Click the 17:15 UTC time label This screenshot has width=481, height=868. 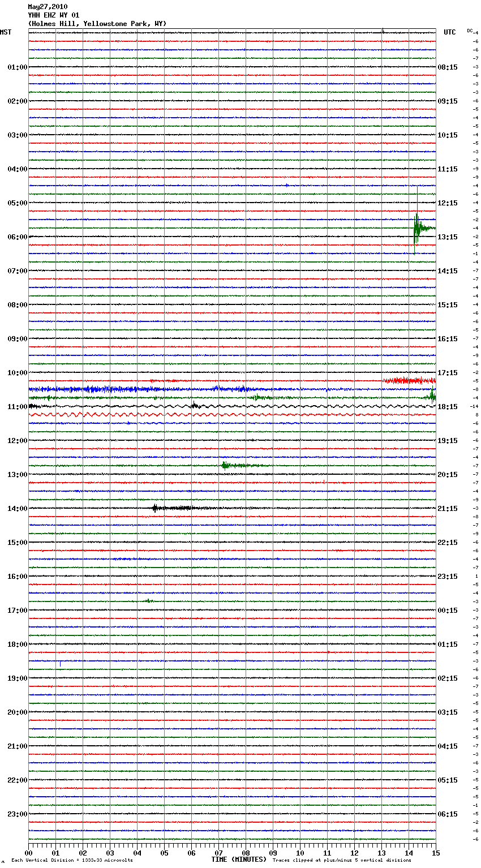pos(448,373)
